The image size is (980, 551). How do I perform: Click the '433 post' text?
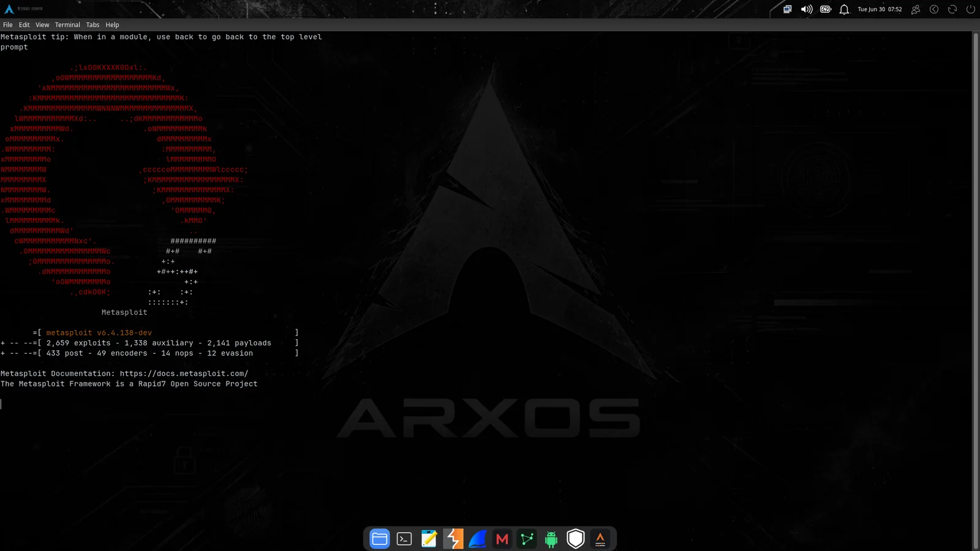65,353
